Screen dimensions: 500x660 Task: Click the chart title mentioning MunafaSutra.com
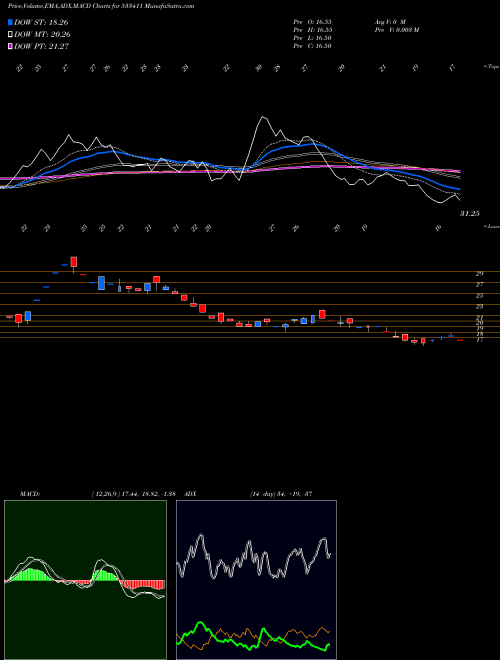pos(101,7)
